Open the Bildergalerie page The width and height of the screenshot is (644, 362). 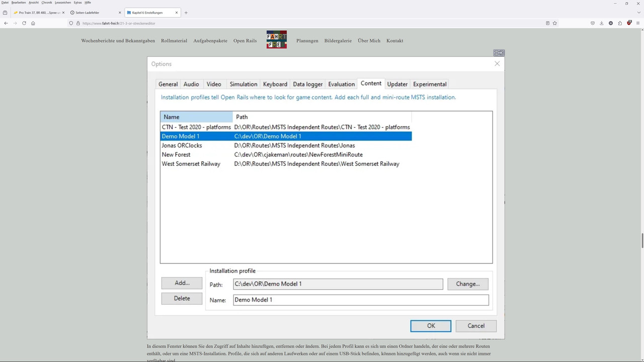338,41
